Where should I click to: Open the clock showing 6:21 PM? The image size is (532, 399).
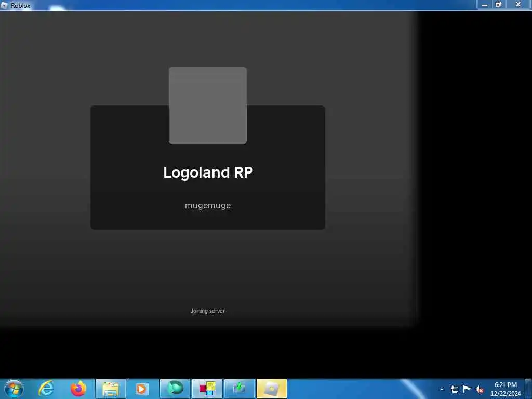506,389
